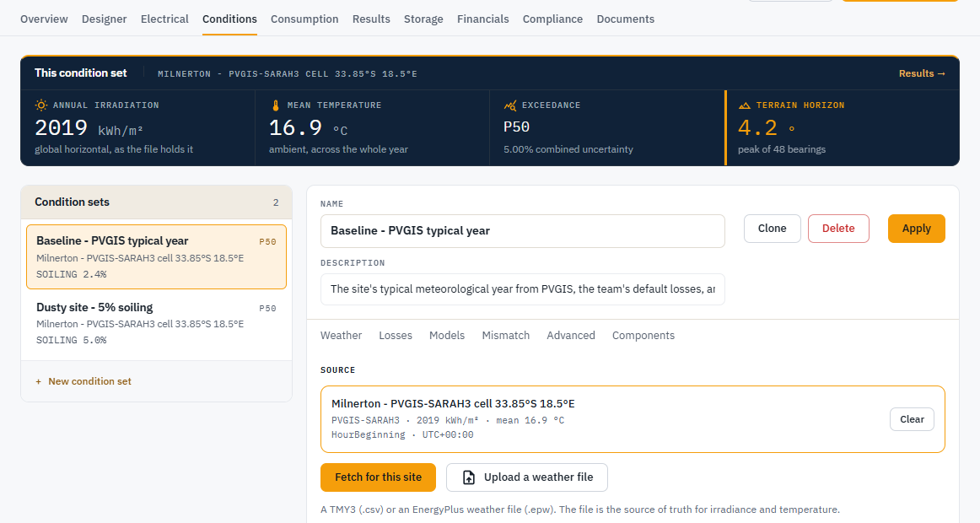980x523 pixels.
Task: Select Baseline - PVGIS typical year set
Action: pyautogui.click(x=156, y=256)
